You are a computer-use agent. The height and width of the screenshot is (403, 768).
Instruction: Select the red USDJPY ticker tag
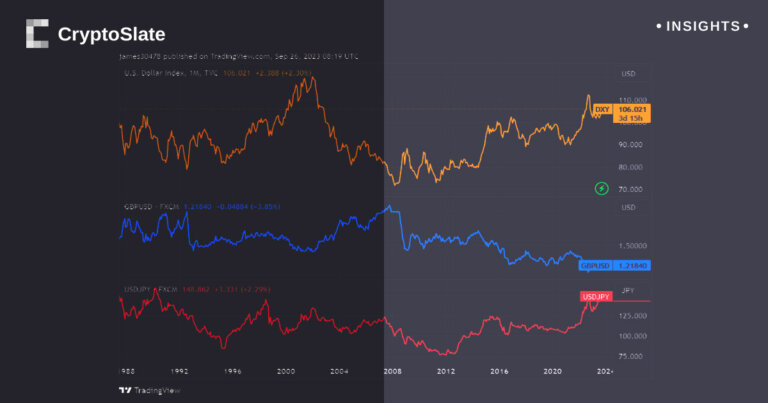596,296
